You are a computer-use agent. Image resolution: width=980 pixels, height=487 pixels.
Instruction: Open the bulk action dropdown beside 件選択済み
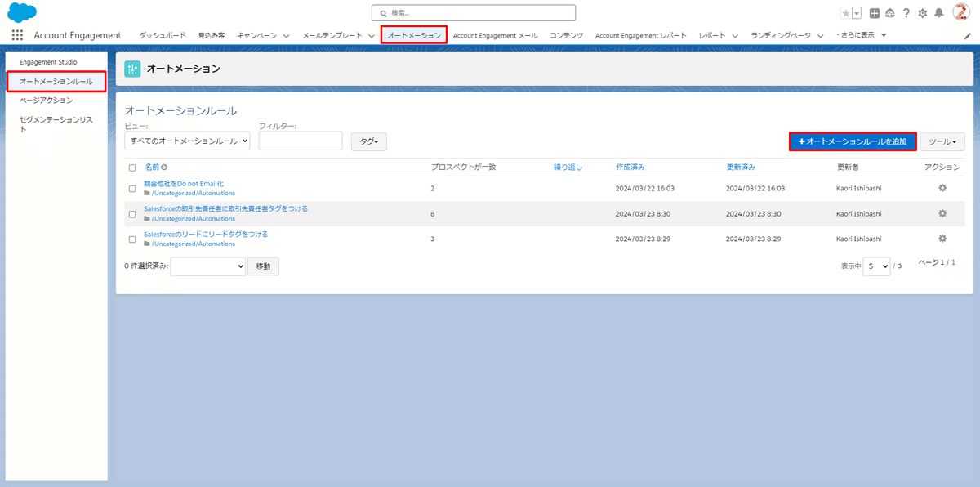(208, 266)
